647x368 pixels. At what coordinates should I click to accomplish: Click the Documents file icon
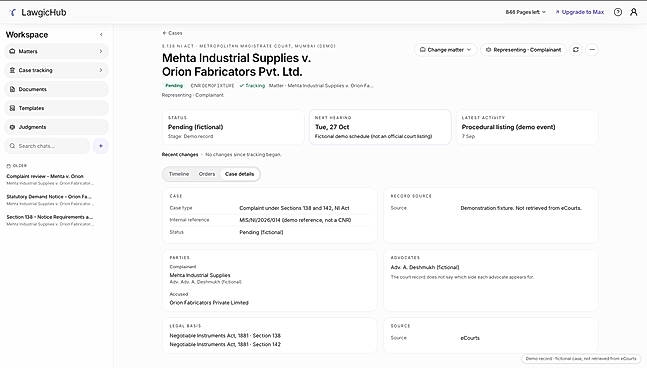(x=12, y=89)
